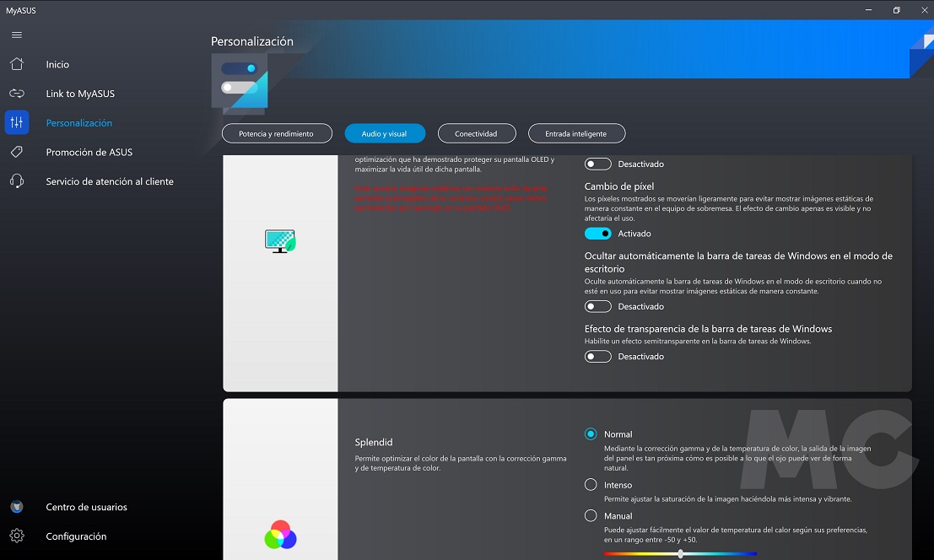Enable auto-hide Windows taskbar toggle

[597, 307]
